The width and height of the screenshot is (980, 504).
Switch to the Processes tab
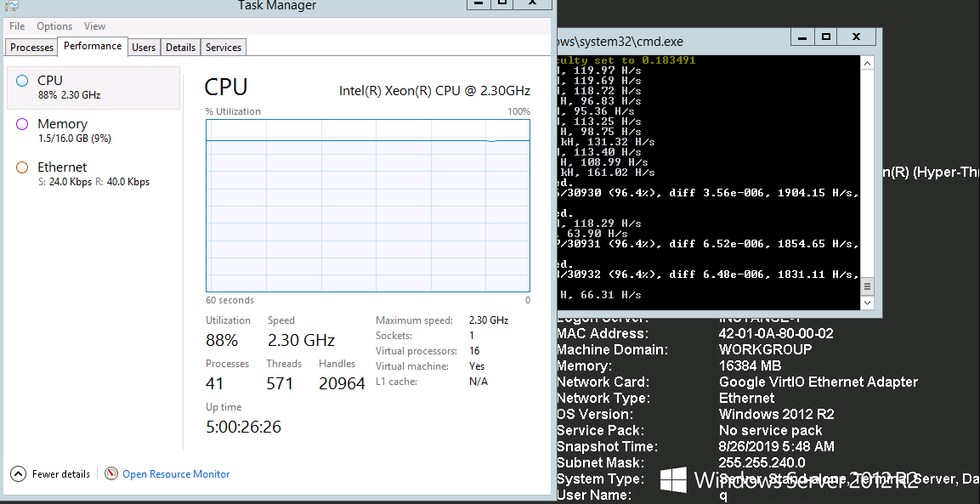(x=32, y=48)
